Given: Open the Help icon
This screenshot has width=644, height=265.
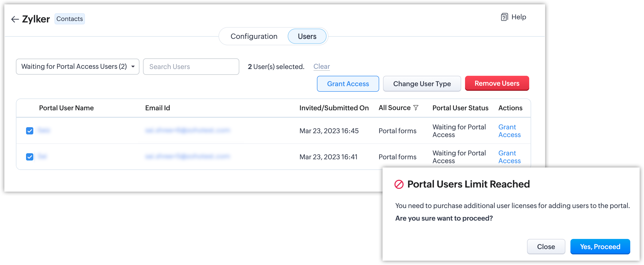Looking at the screenshot, I should point(504,17).
